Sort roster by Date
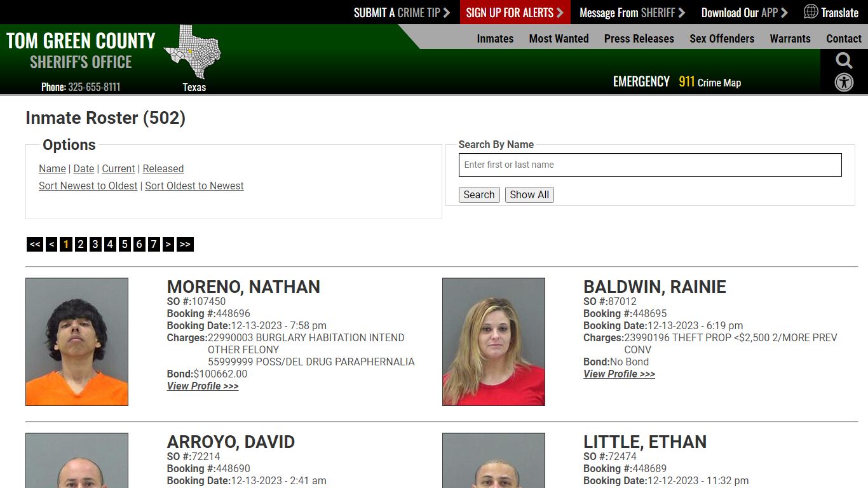868x488 pixels. point(84,168)
